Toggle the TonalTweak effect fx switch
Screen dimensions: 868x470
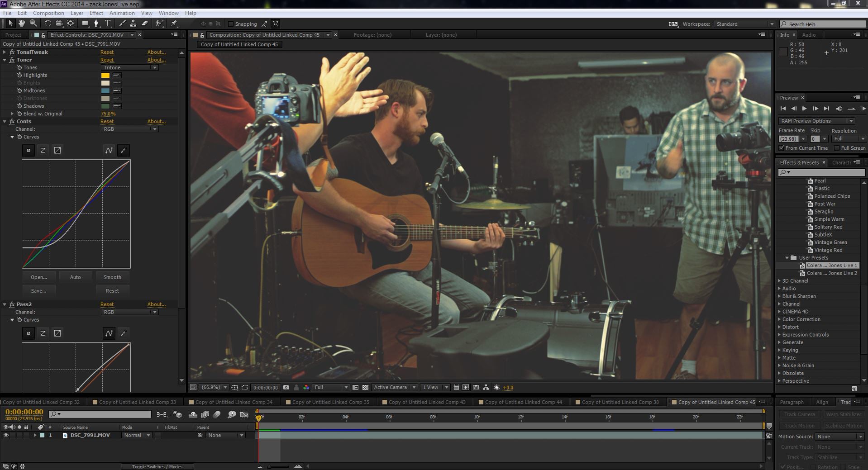coord(12,52)
